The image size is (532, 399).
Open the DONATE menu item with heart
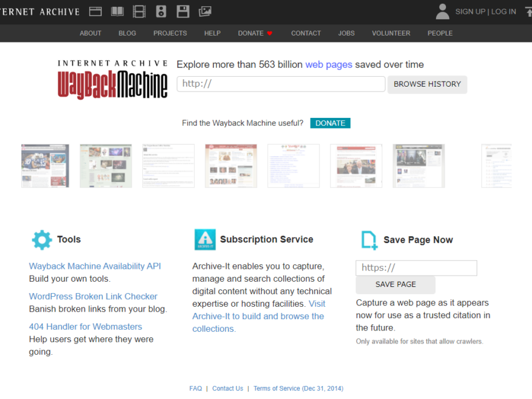click(x=255, y=33)
